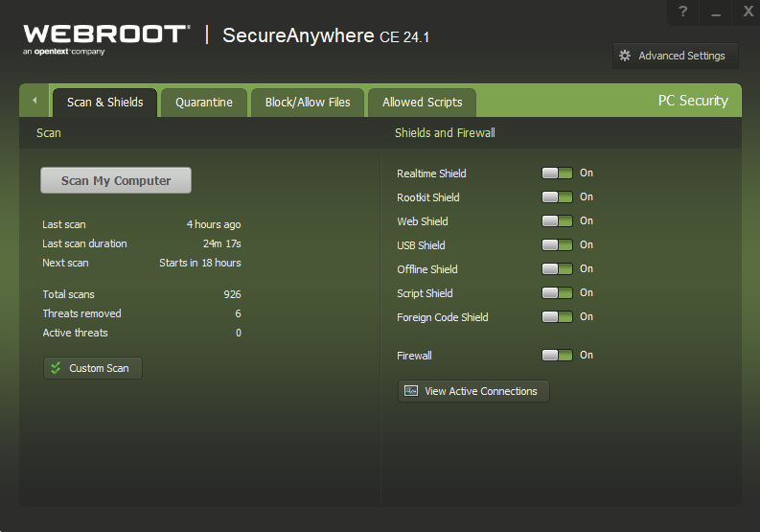Select the Allowed Scripts tab
The image size is (760, 532).
pos(422,103)
